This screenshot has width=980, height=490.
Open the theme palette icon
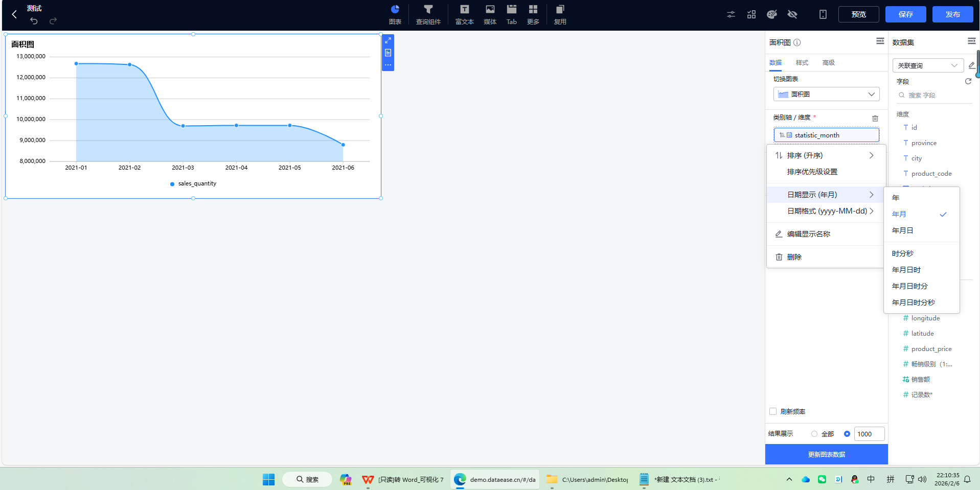772,14
